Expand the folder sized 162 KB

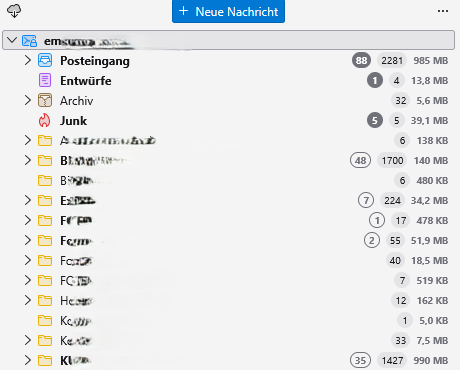[x=28, y=300]
